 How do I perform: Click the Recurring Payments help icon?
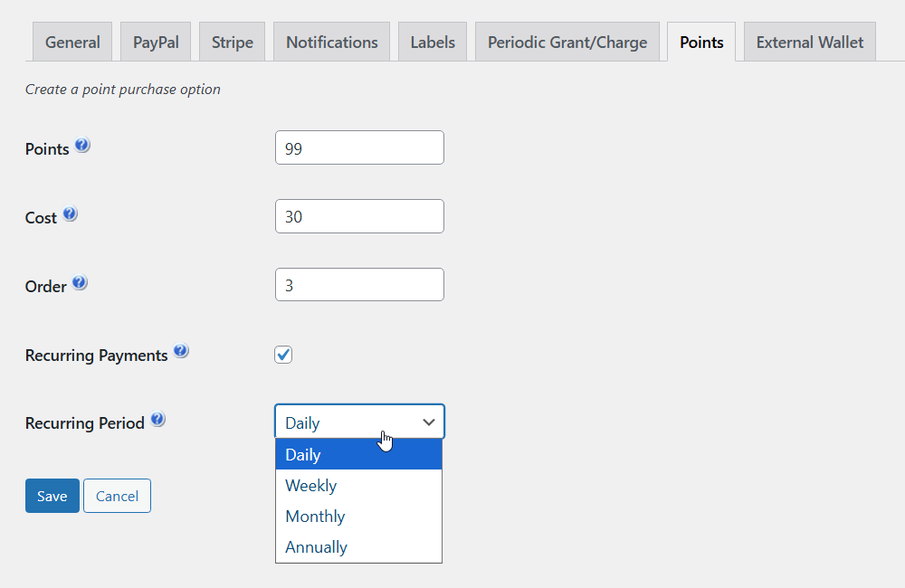tap(181, 352)
